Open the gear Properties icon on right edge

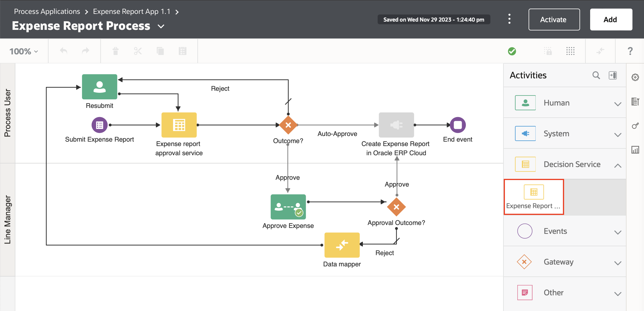(x=635, y=77)
